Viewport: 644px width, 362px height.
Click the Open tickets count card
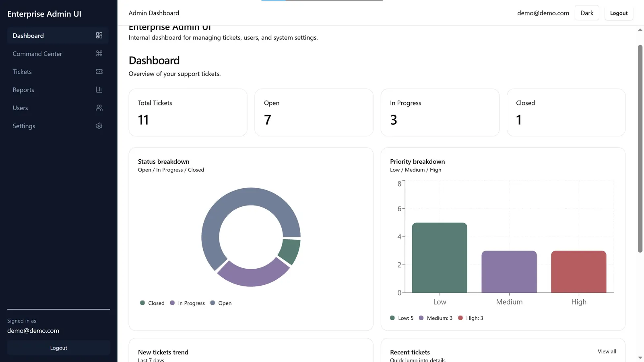tap(314, 113)
